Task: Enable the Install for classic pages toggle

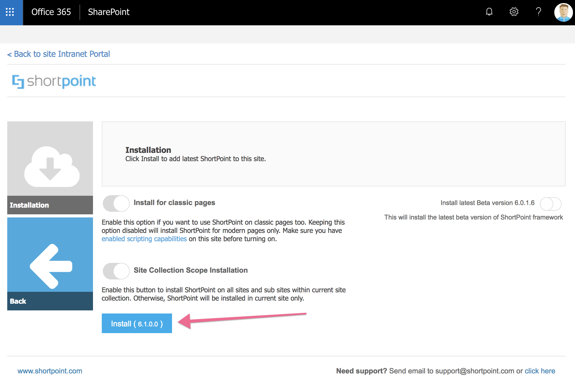Action: point(116,203)
